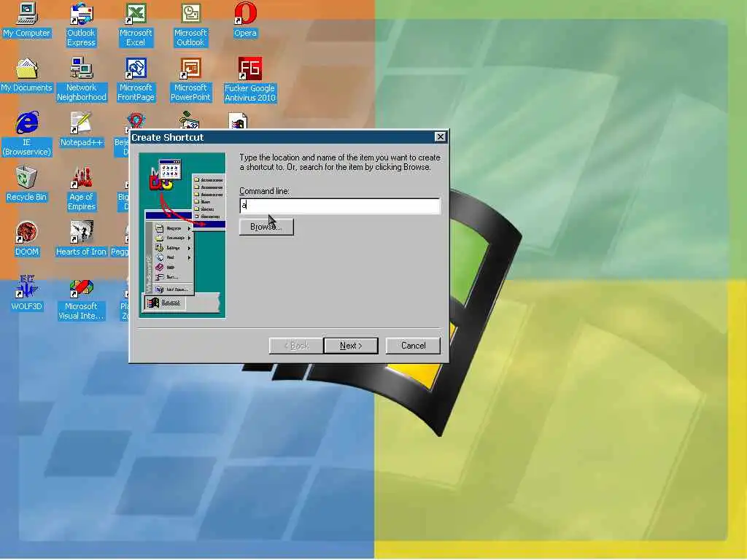Cancel the Create Shortcut wizard
The width and height of the screenshot is (747, 560).
[x=413, y=346]
